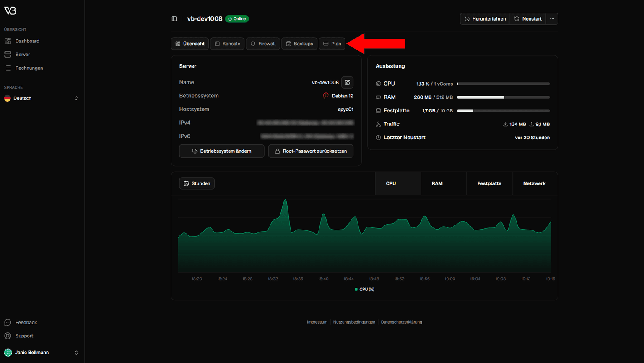This screenshot has height=363, width=644.
Task: Go to Server list in sidebar
Action: click(x=23, y=55)
